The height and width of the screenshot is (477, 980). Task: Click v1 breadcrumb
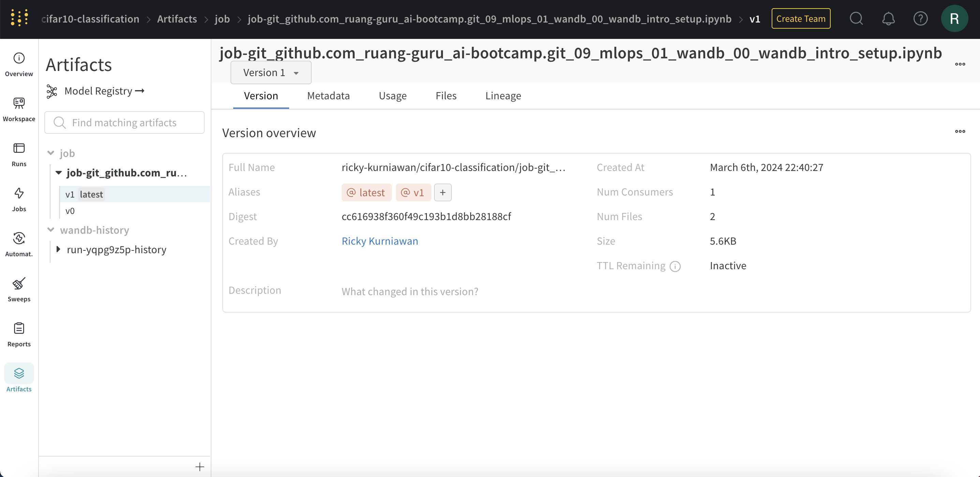tap(755, 19)
